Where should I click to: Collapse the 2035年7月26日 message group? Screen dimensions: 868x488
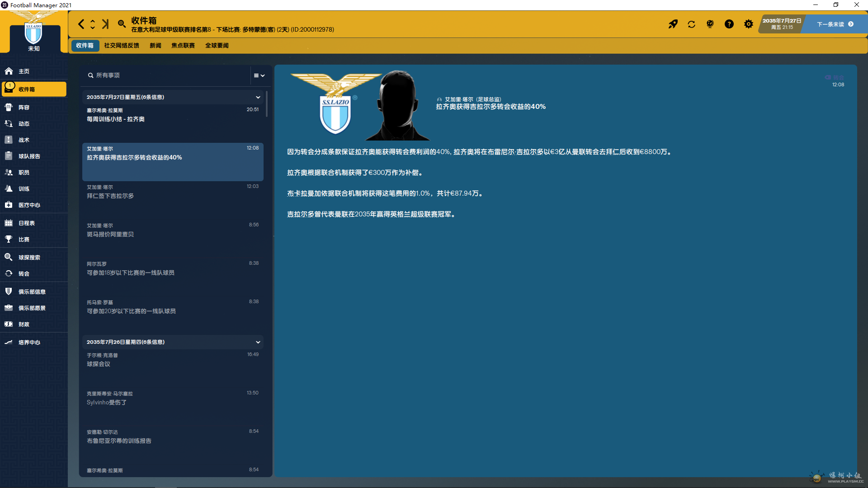tap(258, 342)
